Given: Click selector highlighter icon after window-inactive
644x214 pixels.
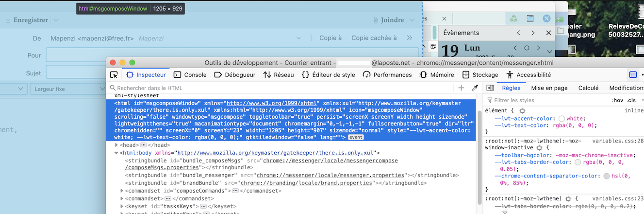Looking at the screenshot, I should pos(539,147).
